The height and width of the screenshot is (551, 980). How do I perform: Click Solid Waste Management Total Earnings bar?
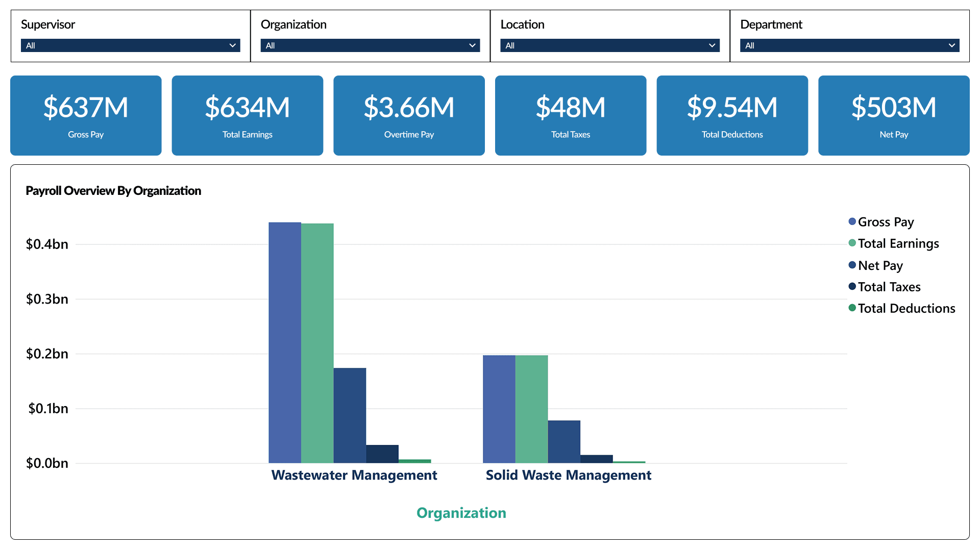tap(531, 409)
